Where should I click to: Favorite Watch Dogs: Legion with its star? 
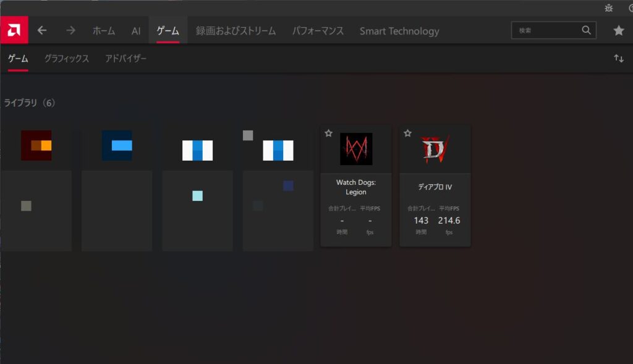[329, 133]
